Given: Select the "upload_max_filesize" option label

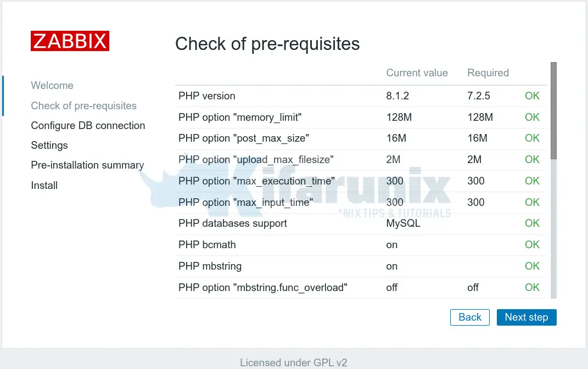Looking at the screenshot, I should [256, 160].
